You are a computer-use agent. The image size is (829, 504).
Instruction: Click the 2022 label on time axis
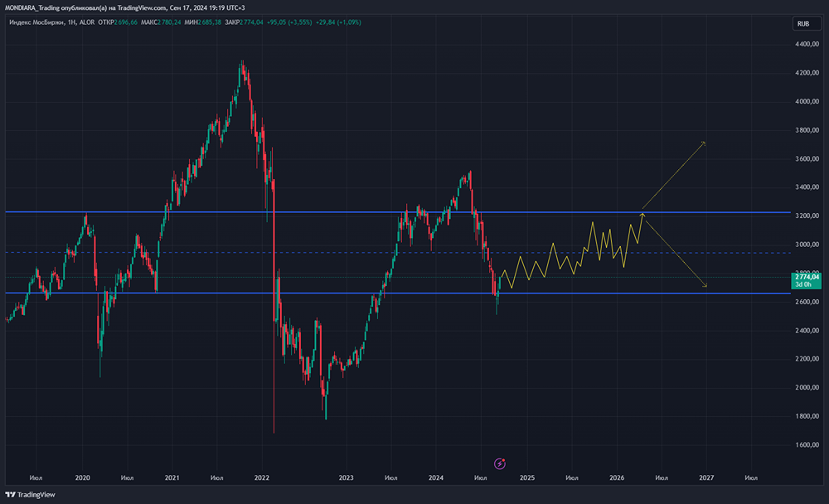tap(262, 478)
